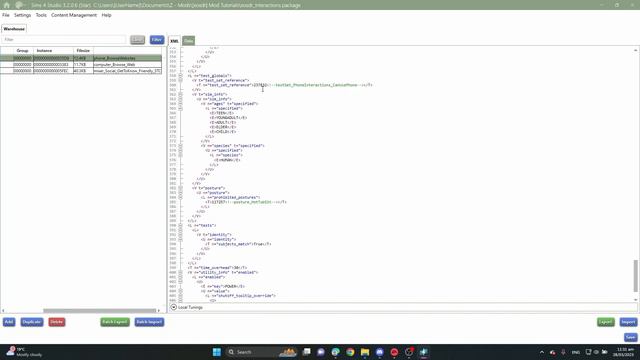Switch to the Data tab

188,41
